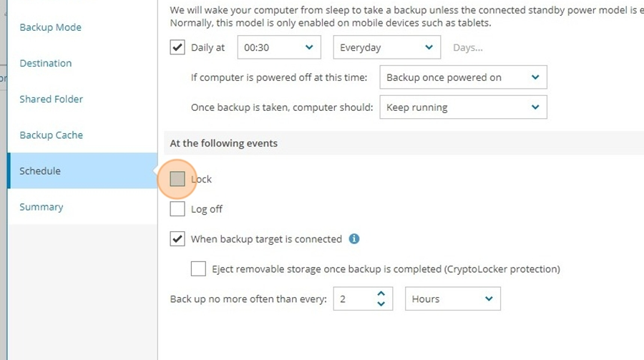Decrease the backup interval with down arrow

(x=381, y=303)
